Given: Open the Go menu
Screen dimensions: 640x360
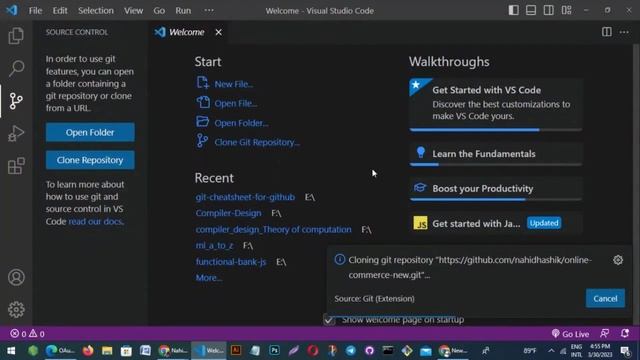Looking at the screenshot, I should coord(159,11).
